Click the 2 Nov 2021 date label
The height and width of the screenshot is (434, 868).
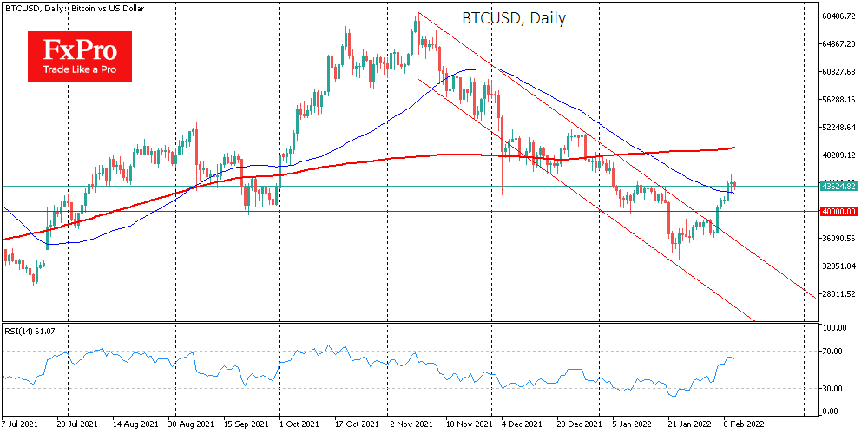(x=412, y=425)
